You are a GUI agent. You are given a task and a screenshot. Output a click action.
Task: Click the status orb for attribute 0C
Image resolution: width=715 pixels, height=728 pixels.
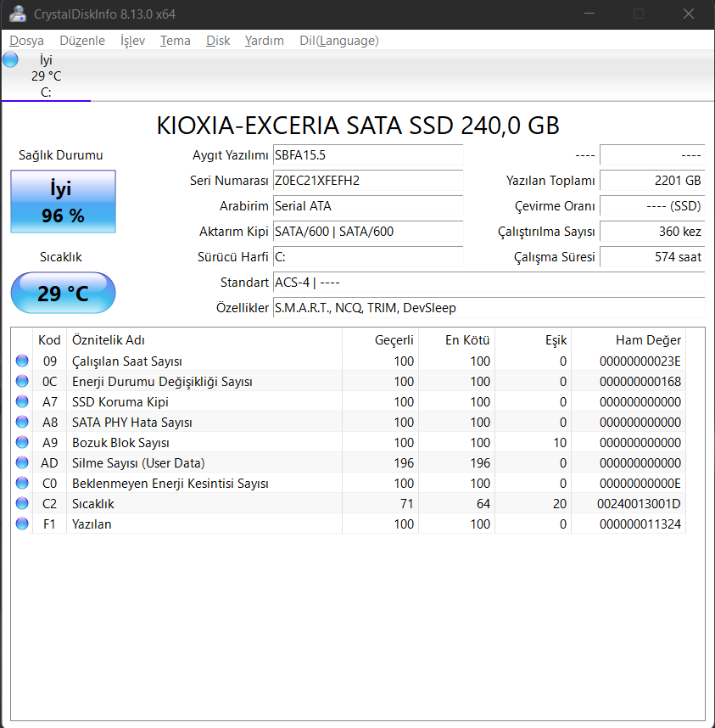(22, 381)
